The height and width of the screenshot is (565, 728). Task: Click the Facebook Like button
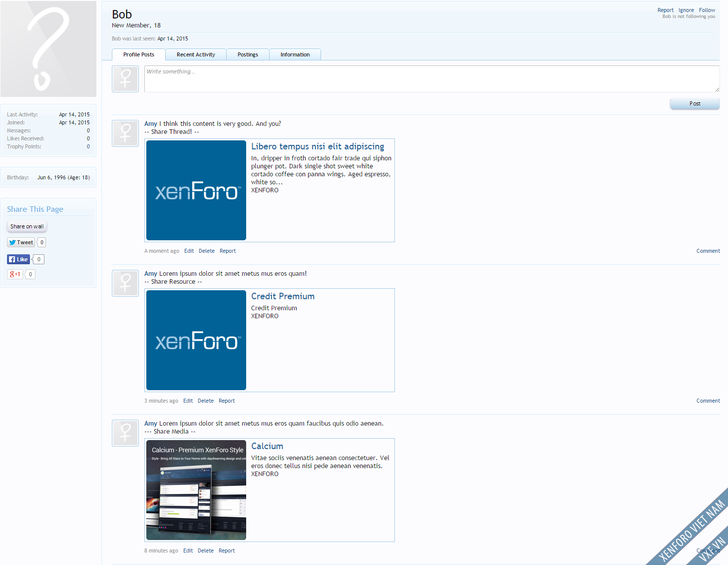18,259
